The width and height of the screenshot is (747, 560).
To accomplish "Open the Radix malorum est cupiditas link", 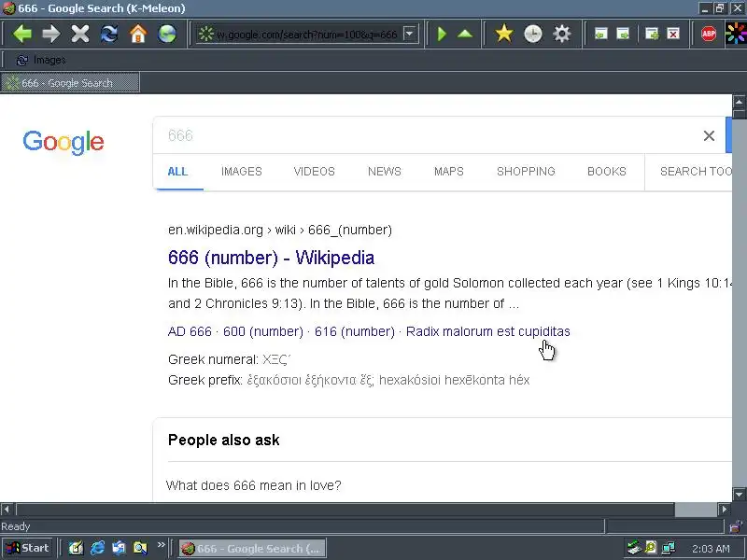I will (487, 331).
